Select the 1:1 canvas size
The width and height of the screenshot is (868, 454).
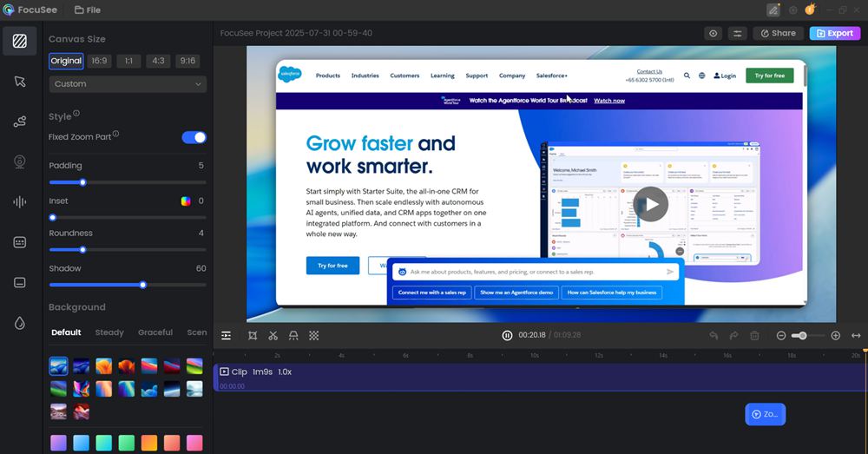point(128,61)
